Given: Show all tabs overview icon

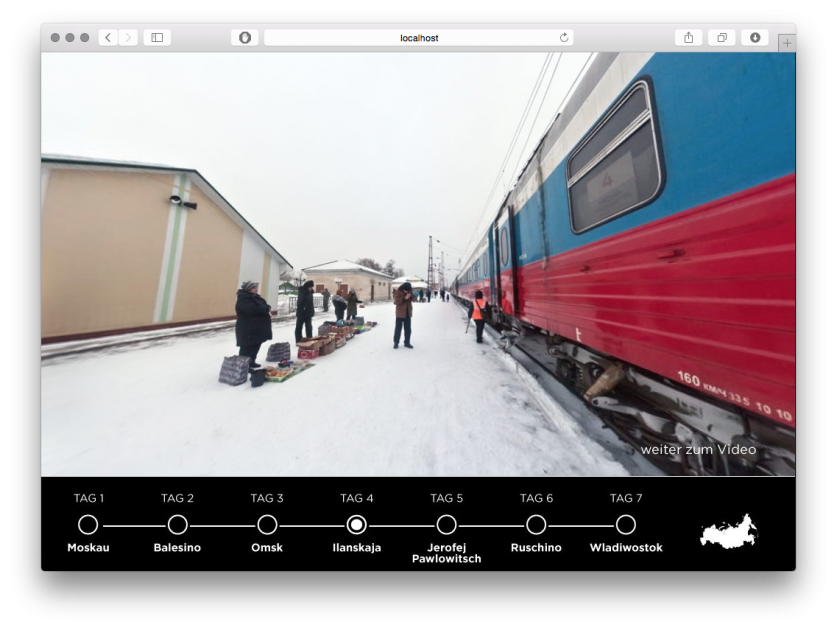Looking at the screenshot, I should tap(722, 37).
